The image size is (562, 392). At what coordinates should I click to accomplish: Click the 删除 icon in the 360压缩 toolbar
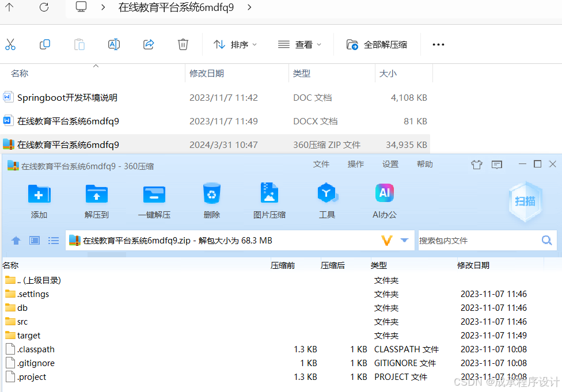[211, 199]
